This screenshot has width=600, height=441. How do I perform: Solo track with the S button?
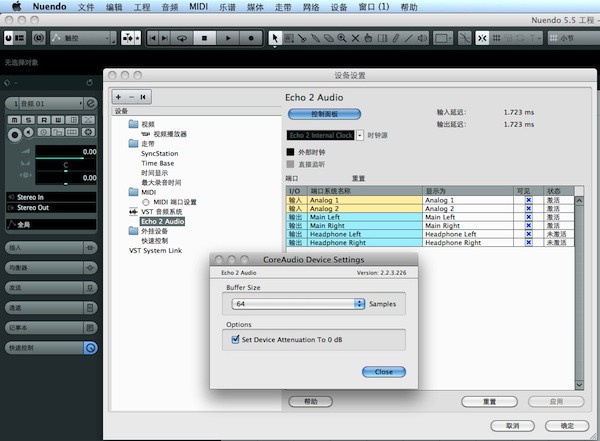tap(28, 120)
